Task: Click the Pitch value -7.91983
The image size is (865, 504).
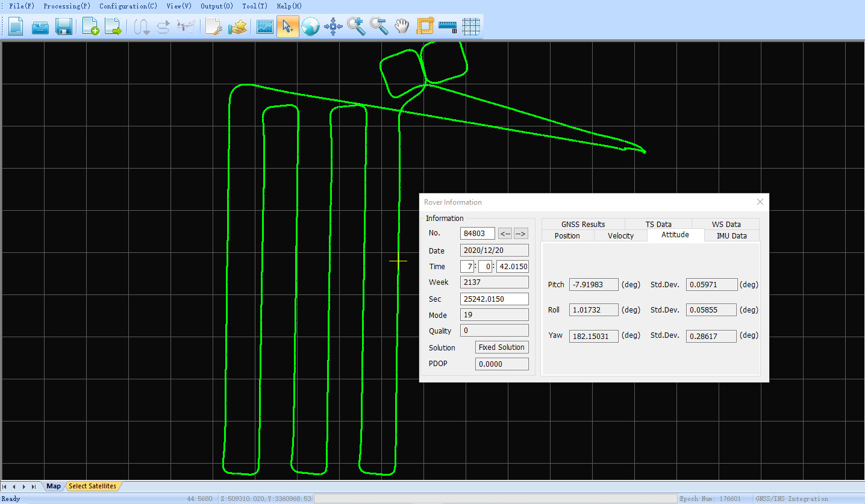Action: pyautogui.click(x=594, y=285)
